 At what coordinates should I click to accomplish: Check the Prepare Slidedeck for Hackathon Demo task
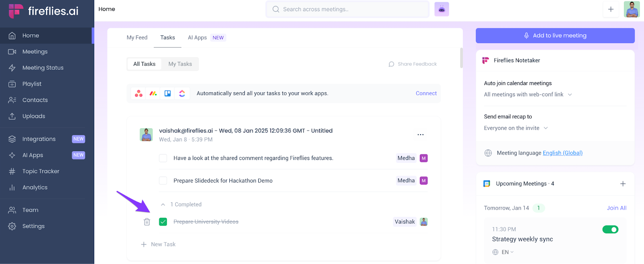tap(163, 181)
